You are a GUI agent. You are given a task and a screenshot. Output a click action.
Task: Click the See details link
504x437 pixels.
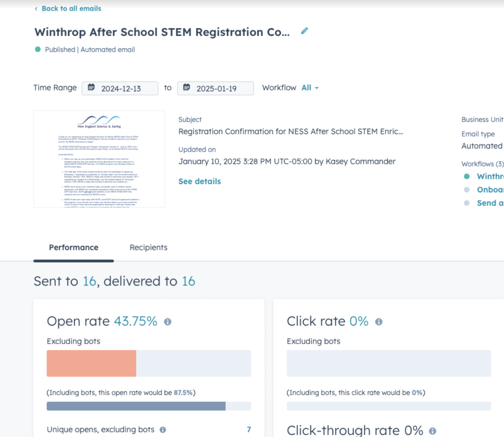point(200,181)
